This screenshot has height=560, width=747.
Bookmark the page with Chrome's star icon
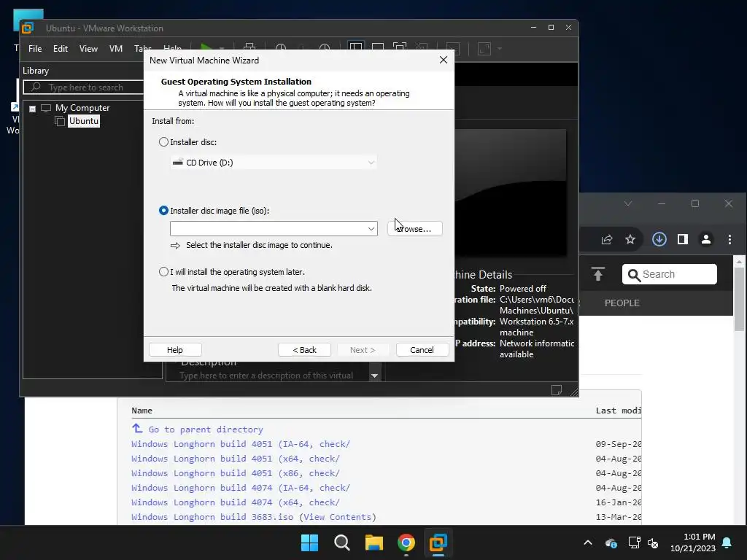pos(630,239)
